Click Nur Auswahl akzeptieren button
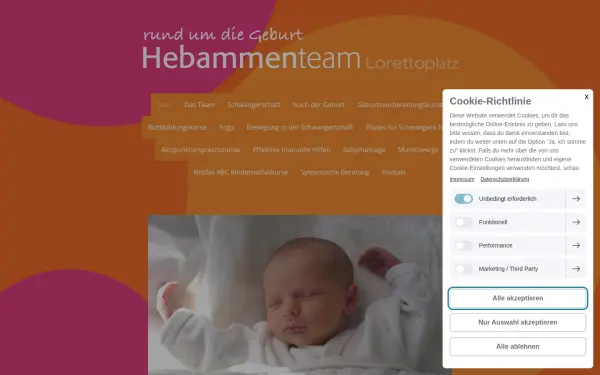This screenshot has height=375, width=600. click(x=517, y=322)
